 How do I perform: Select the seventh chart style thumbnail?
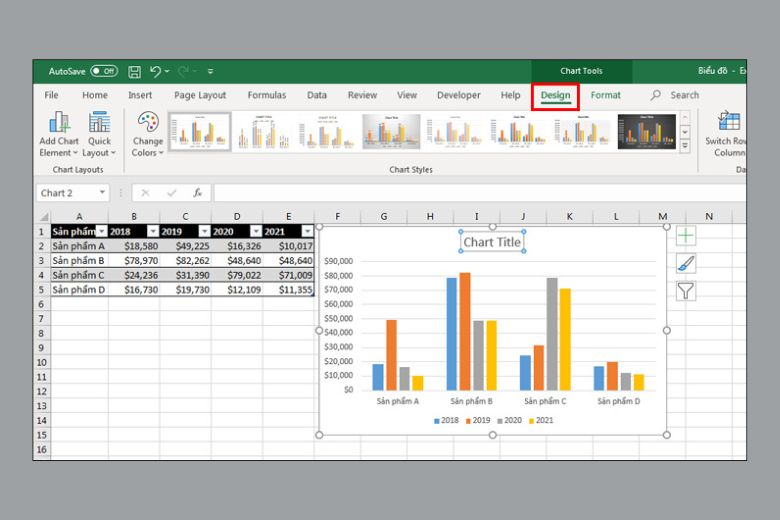click(x=583, y=132)
